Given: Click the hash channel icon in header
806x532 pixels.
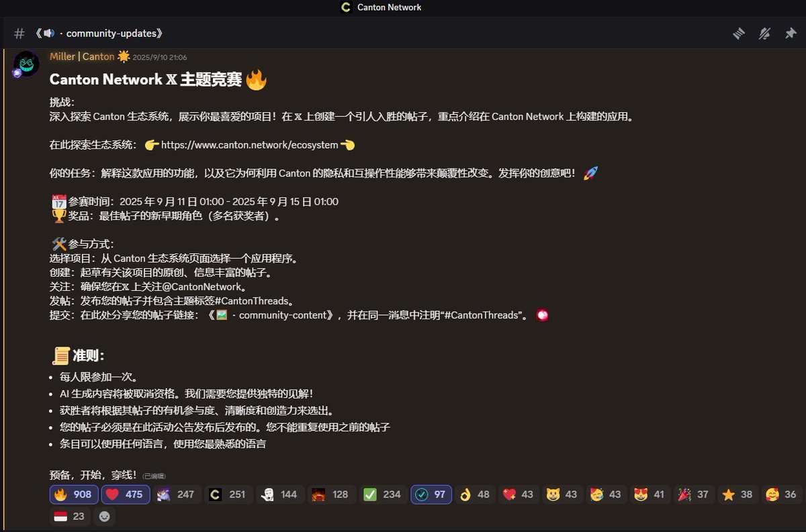Looking at the screenshot, I should pyautogui.click(x=19, y=33).
